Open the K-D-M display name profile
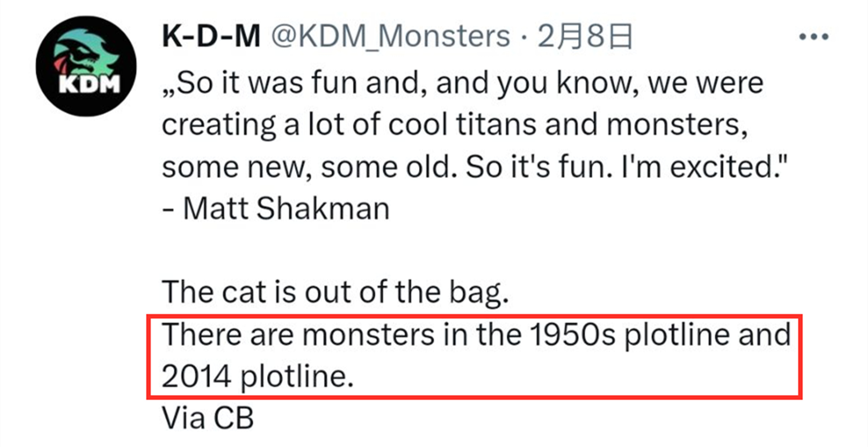The width and height of the screenshot is (868, 447). 211,36
